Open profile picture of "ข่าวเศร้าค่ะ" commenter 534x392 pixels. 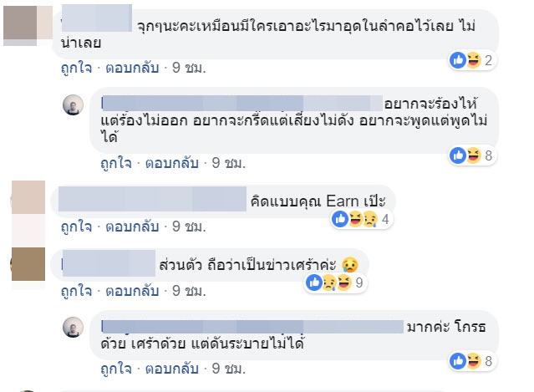coord(28,266)
